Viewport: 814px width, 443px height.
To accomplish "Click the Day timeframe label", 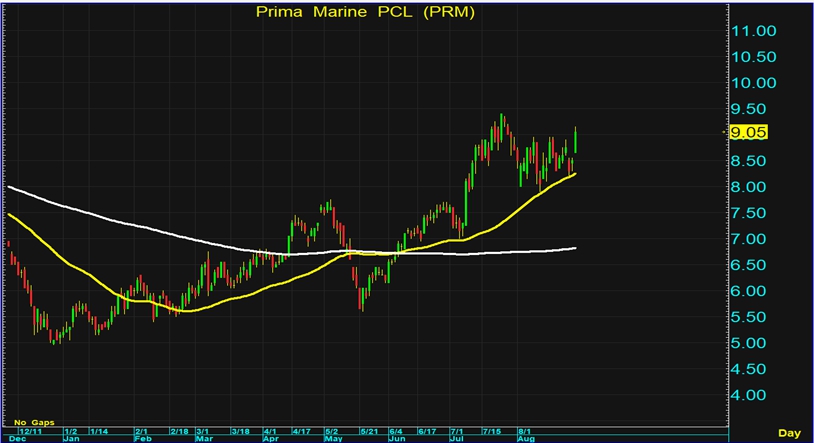I will coord(789,433).
